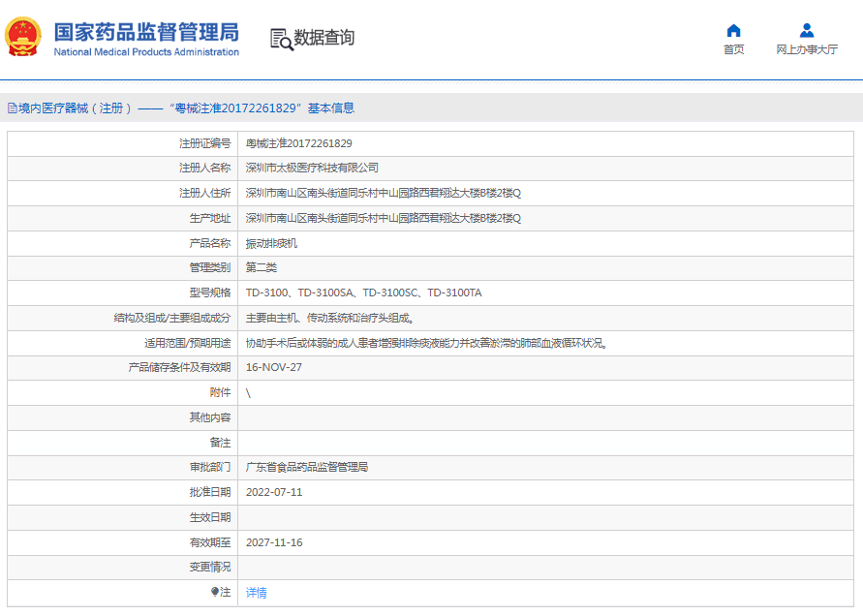863x616 pixels.
Task: Click the 产品储存条件及有效期 label
Action: (179, 367)
